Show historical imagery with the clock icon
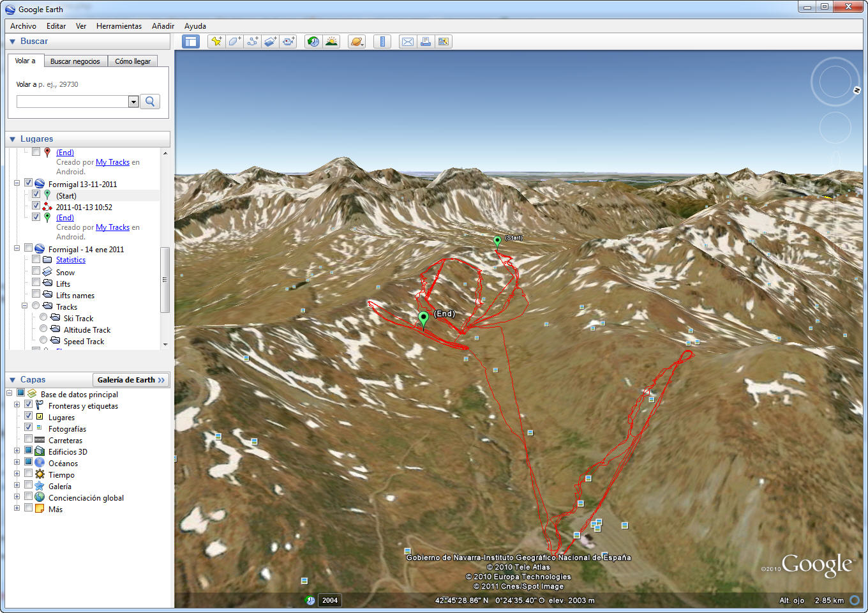868x613 pixels. click(313, 42)
